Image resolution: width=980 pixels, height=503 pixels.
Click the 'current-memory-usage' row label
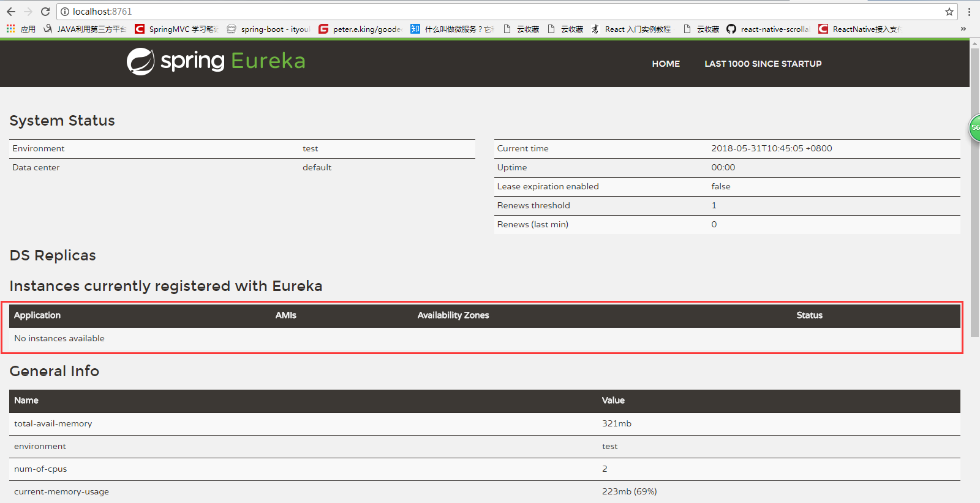(x=61, y=491)
